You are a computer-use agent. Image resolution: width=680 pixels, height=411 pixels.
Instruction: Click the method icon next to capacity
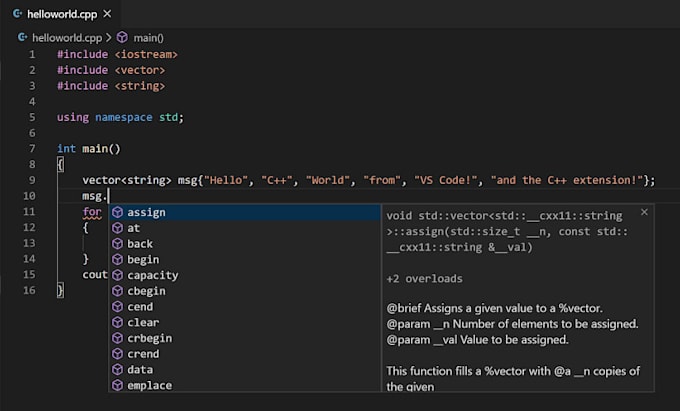[118, 275]
